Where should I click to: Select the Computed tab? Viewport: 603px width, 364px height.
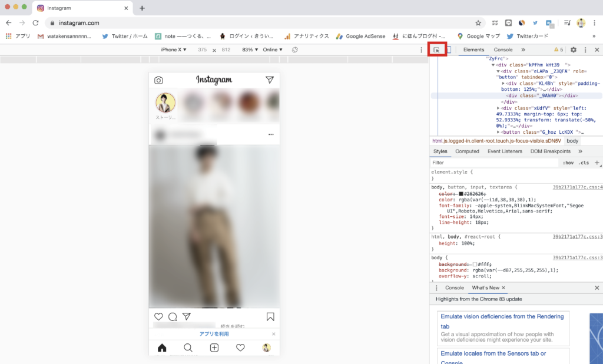tap(467, 151)
